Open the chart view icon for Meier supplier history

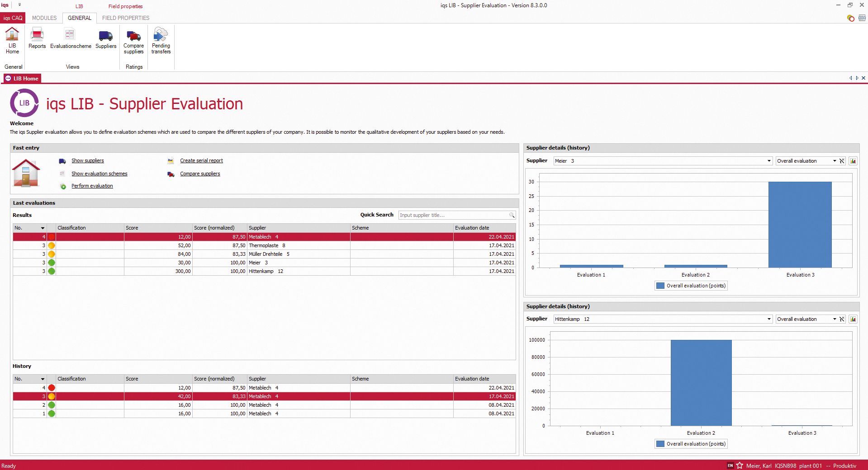(x=853, y=161)
